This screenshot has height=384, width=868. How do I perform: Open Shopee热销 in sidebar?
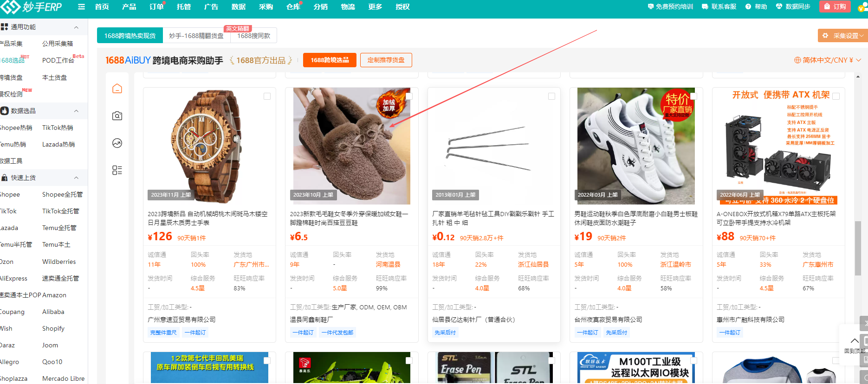coord(16,128)
